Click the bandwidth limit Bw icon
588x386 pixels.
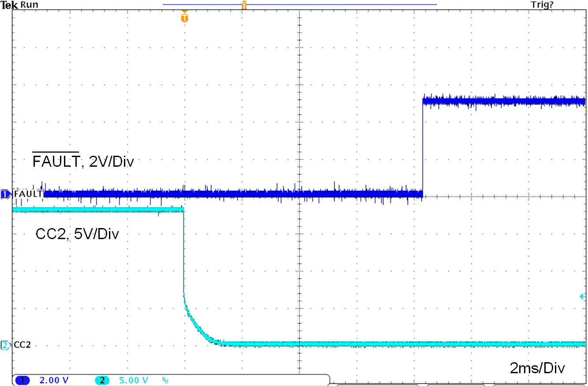[165, 380]
